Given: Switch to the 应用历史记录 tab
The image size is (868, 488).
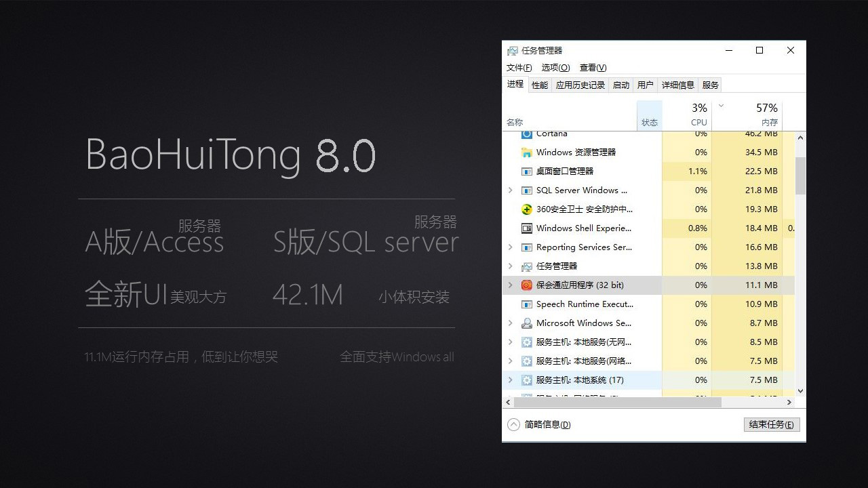Looking at the screenshot, I should tap(580, 85).
